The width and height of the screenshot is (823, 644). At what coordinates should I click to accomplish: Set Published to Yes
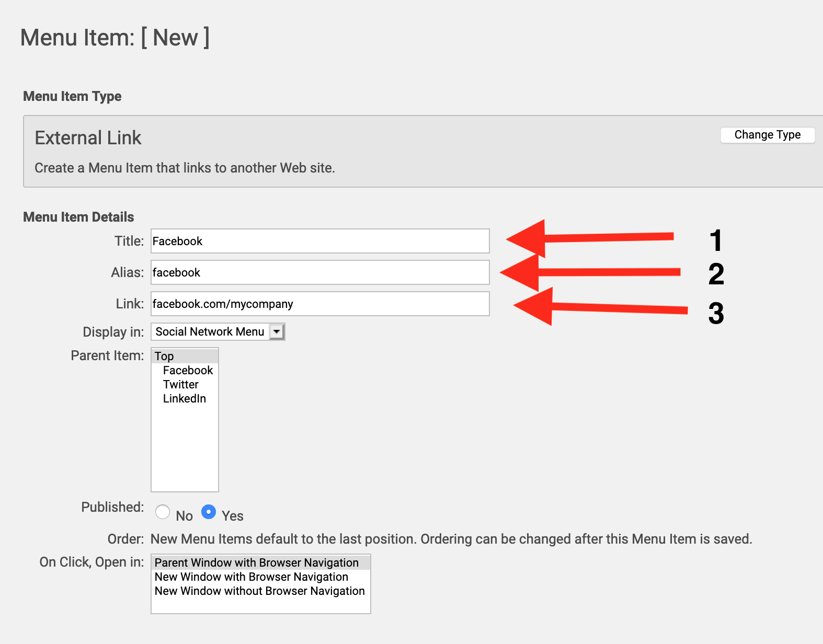(x=209, y=512)
